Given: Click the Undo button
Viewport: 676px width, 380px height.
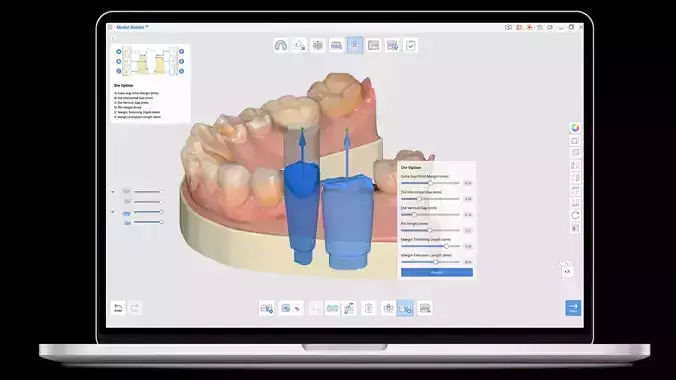Looking at the screenshot, I should (118, 308).
